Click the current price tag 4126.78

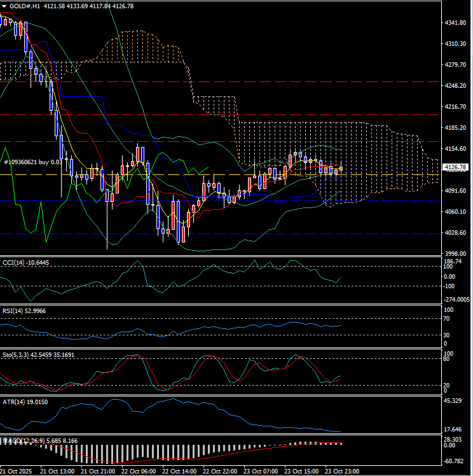coord(455,167)
